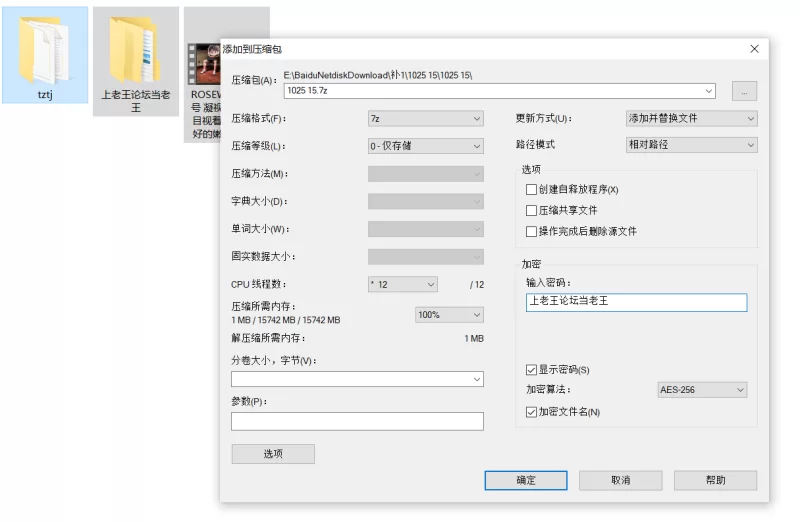Screen dimensions: 800x522
Task: Open the memory usage 100% dropdown
Action: (449, 315)
